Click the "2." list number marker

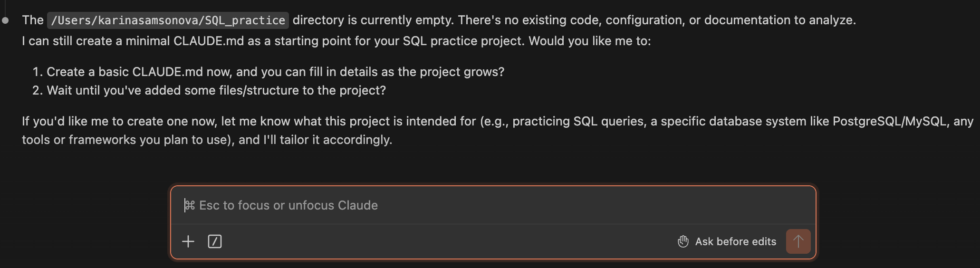(38, 90)
